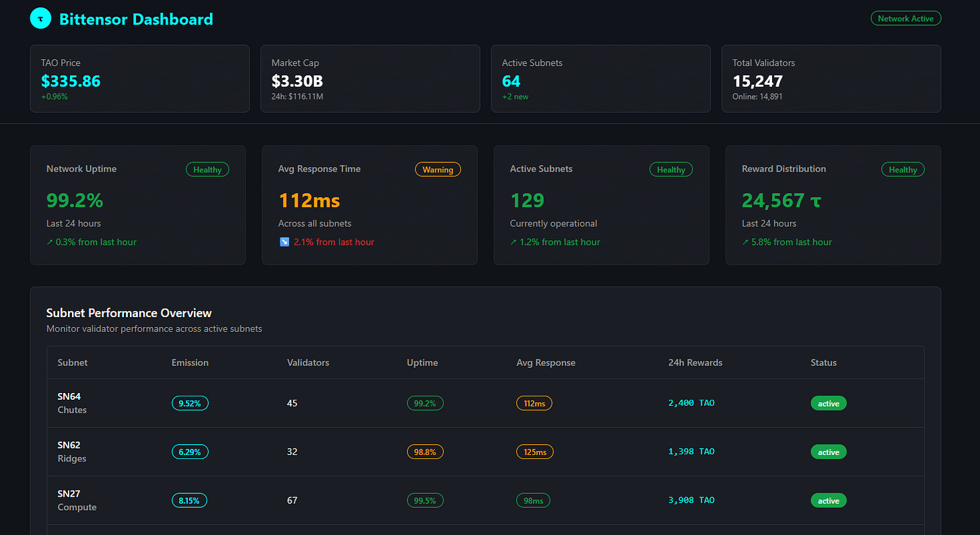Click the active status pill for SN62
Screen dimensions: 980x535
click(829, 452)
